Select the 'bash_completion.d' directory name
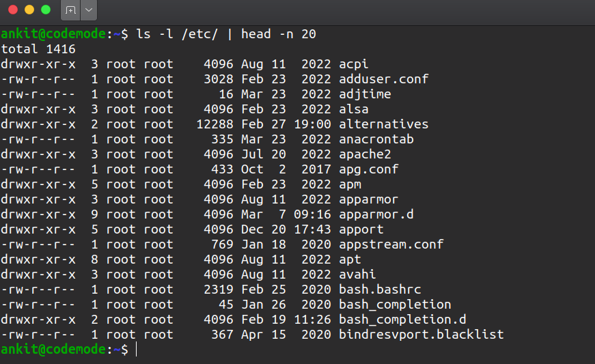 [x=402, y=320]
